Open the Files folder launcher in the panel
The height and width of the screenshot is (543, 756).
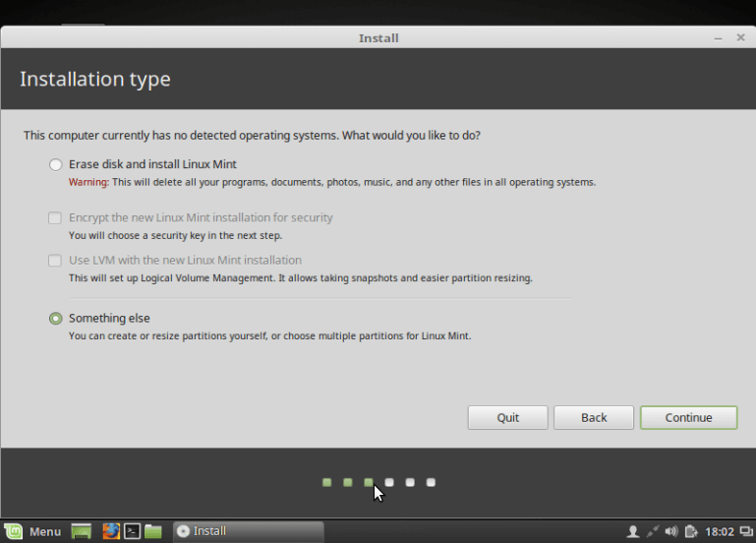tap(153, 531)
